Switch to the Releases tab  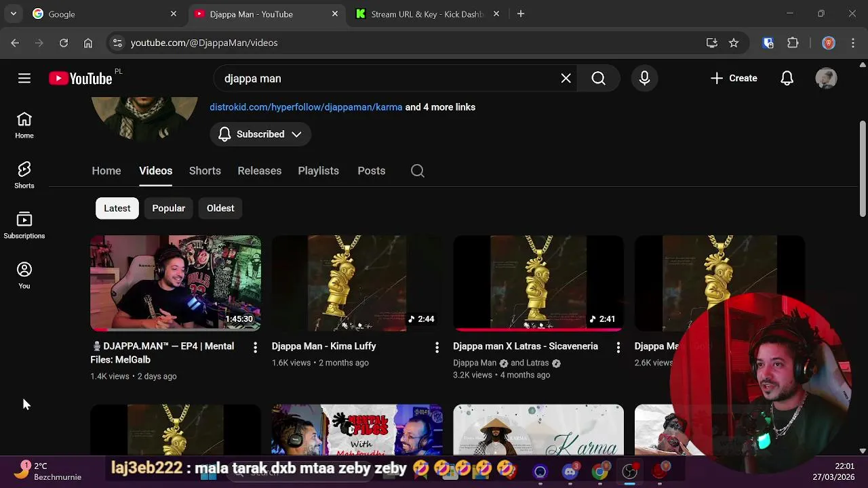coord(260,171)
